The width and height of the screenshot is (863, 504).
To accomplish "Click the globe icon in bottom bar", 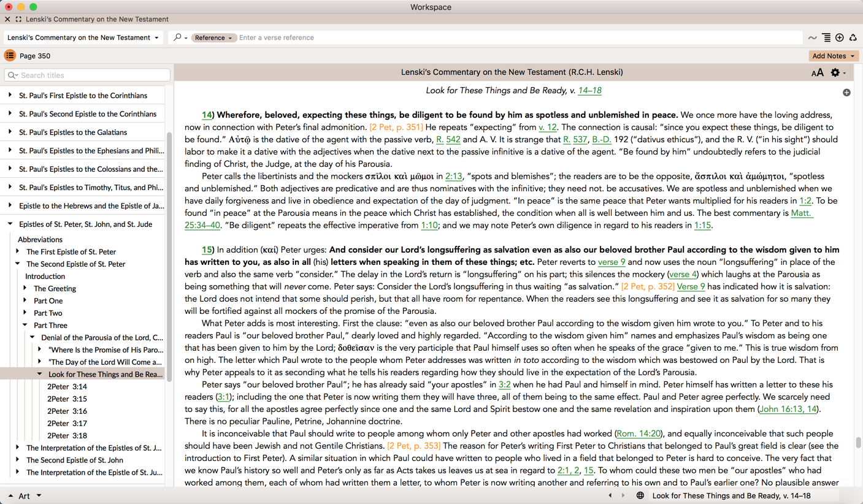I will (x=640, y=495).
